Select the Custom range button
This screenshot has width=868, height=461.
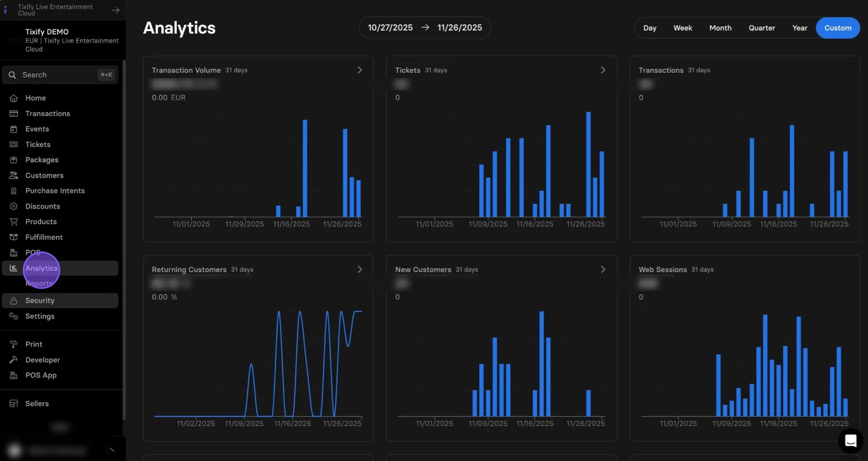[x=838, y=28]
